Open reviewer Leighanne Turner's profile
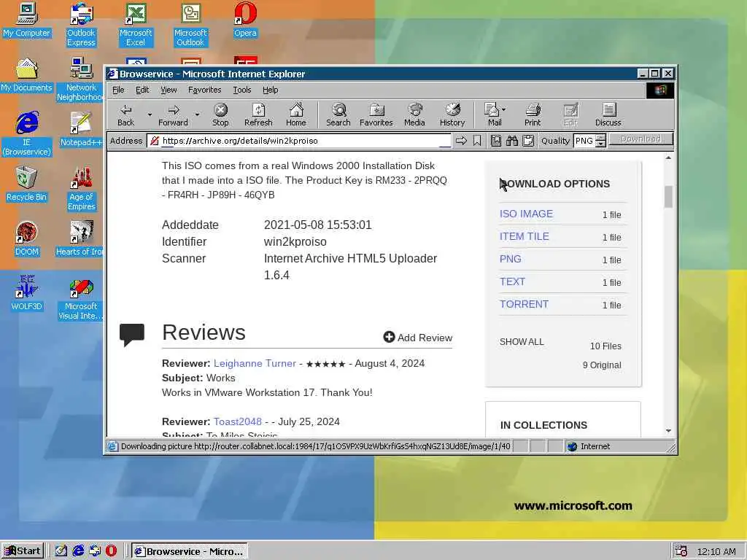The image size is (747, 560). click(255, 363)
